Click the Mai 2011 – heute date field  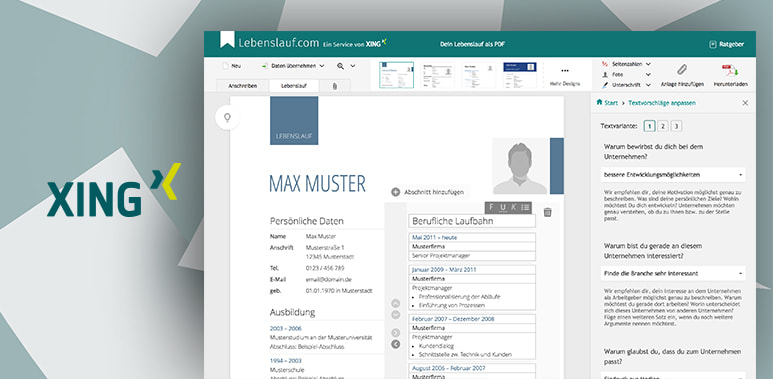click(472, 237)
